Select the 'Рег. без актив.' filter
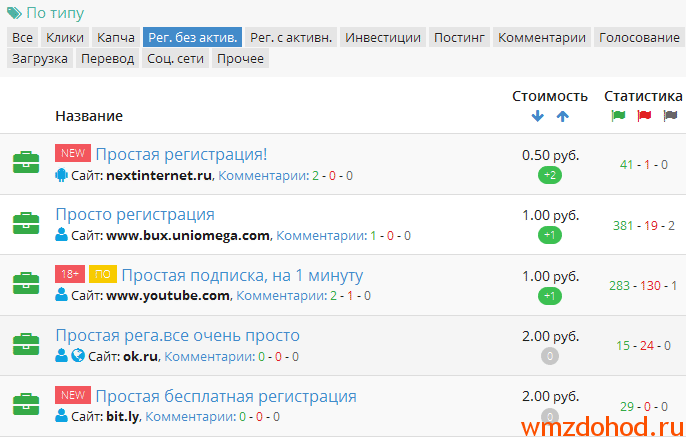686x440 pixels. click(192, 37)
